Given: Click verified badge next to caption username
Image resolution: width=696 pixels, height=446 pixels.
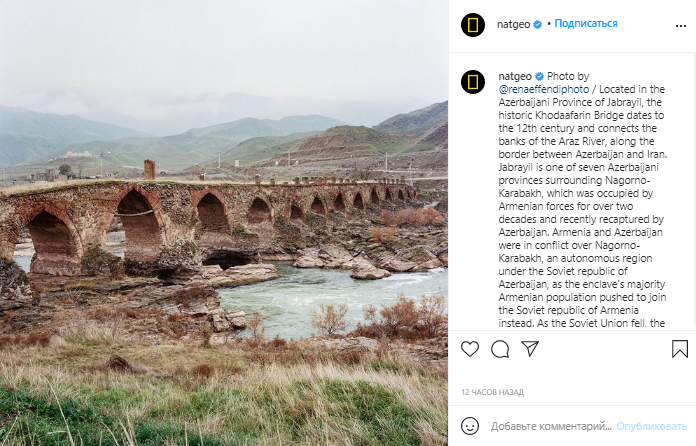Looking at the screenshot, I should [539, 76].
